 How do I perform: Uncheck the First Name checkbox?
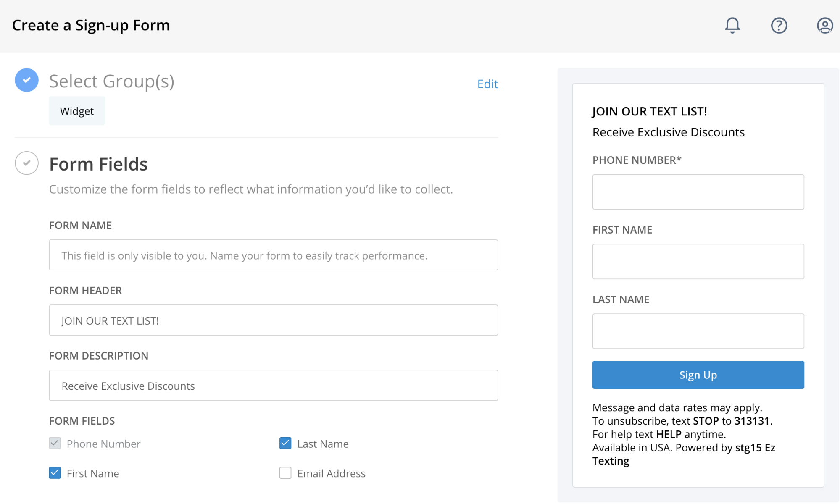pyautogui.click(x=55, y=473)
